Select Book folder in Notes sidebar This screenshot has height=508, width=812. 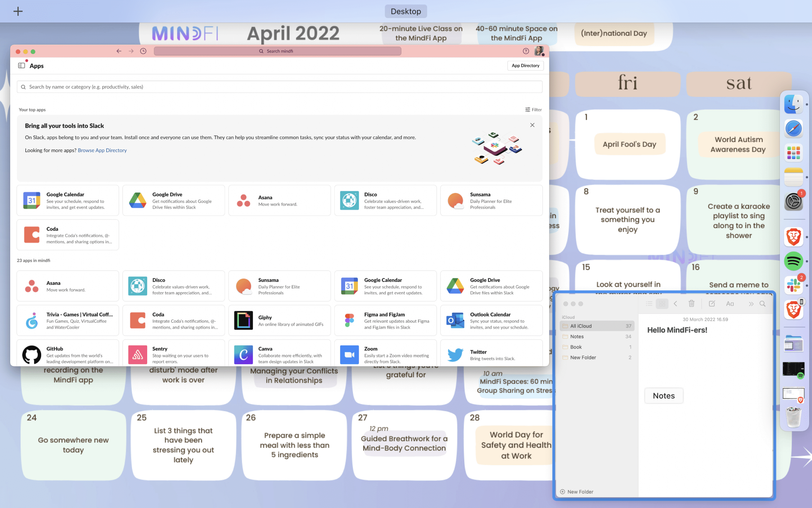pyautogui.click(x=597, y=347)
